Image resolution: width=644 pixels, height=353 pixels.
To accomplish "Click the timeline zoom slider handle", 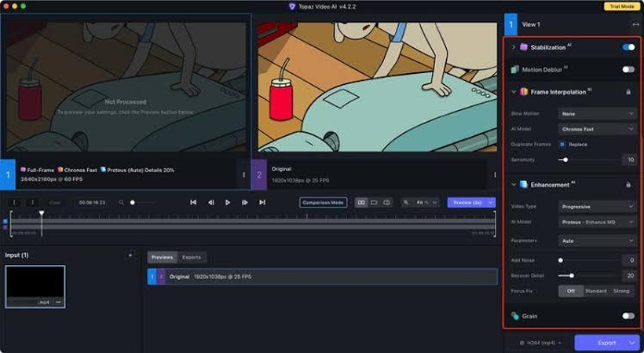I will [x=132, y=203].
